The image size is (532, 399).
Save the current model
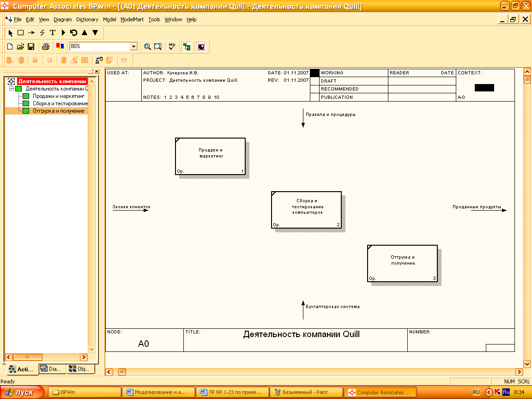31,47
